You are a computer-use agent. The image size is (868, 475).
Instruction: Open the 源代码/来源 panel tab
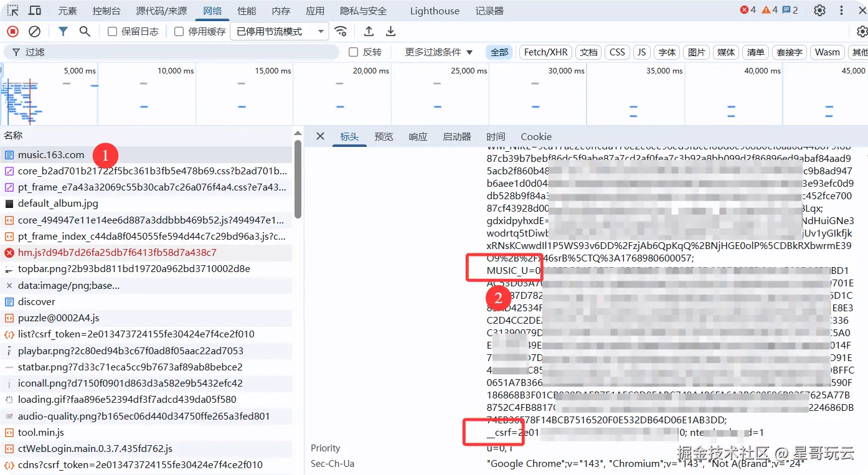[x=161, y=11]
